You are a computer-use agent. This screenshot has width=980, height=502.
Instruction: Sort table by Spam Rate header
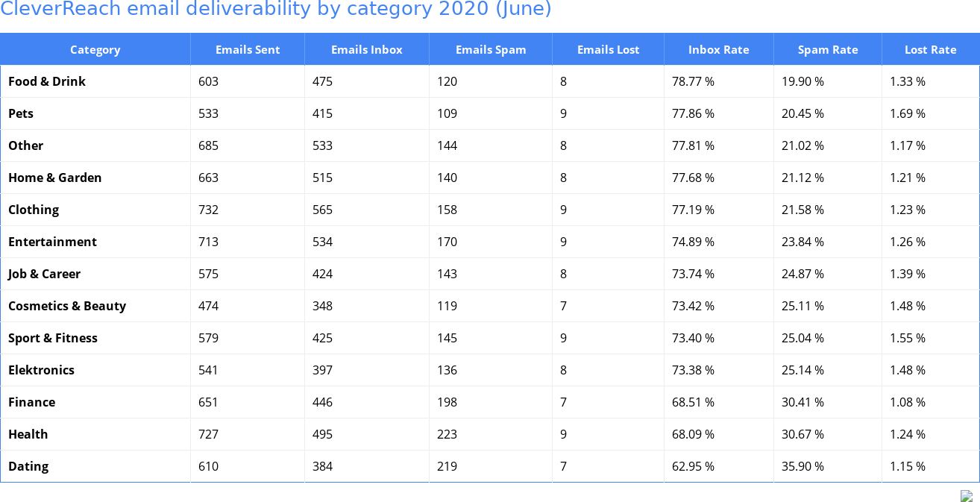pos(828,50)
